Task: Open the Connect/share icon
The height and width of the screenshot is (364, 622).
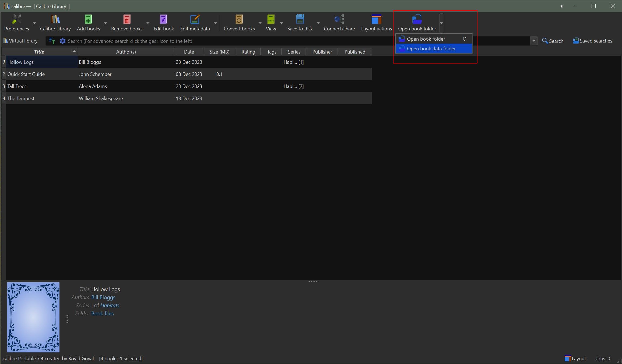Action: [339, 20]
